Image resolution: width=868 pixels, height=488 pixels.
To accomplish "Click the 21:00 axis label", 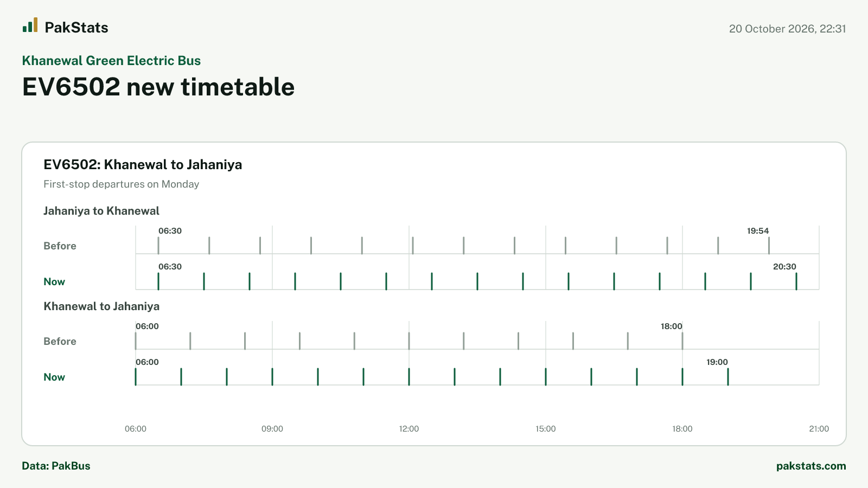I will click(x=819, y=429).
